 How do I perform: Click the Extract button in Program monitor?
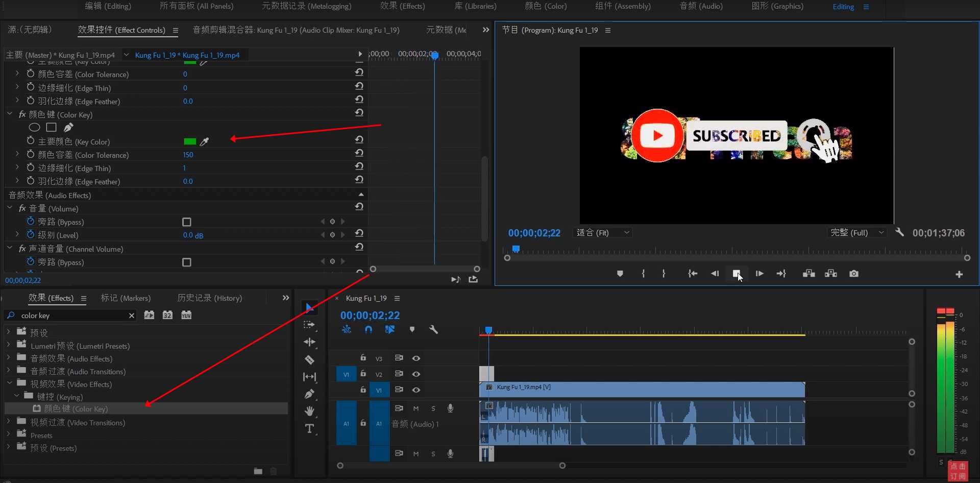point(831,274)
